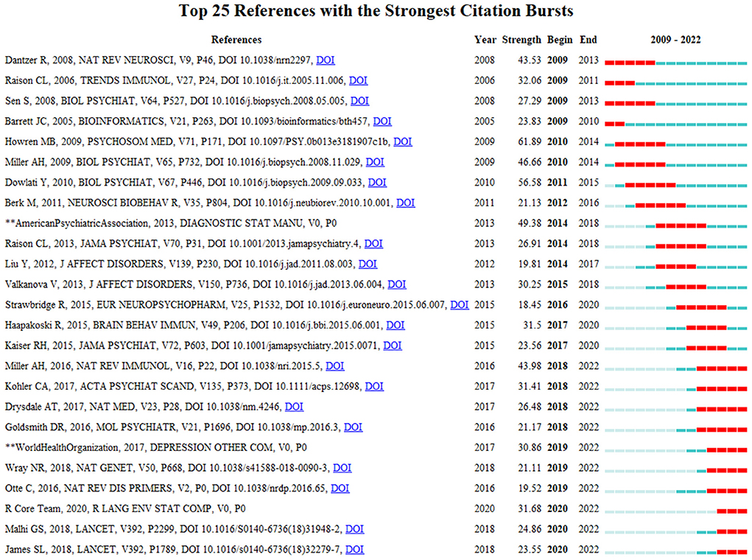Select the R Core Team, 2020 reference text

(125, 508)
